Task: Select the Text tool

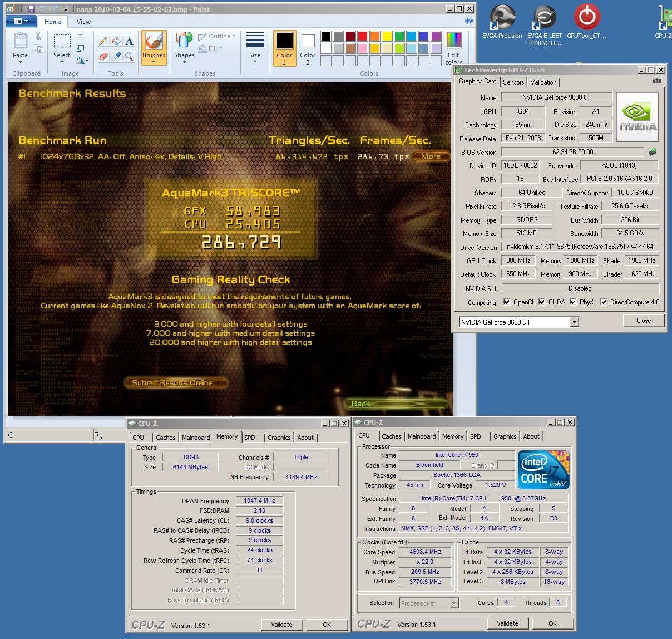Action: coord(129,41)
